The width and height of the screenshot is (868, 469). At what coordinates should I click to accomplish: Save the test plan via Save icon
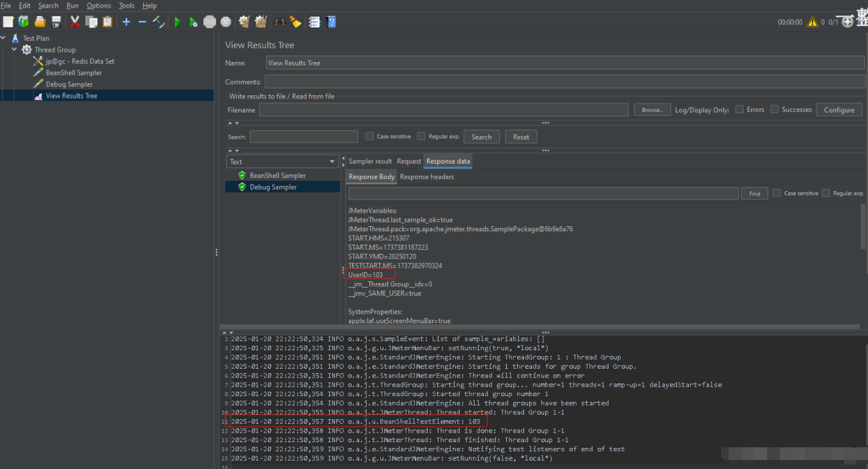[x=56, y=21]
